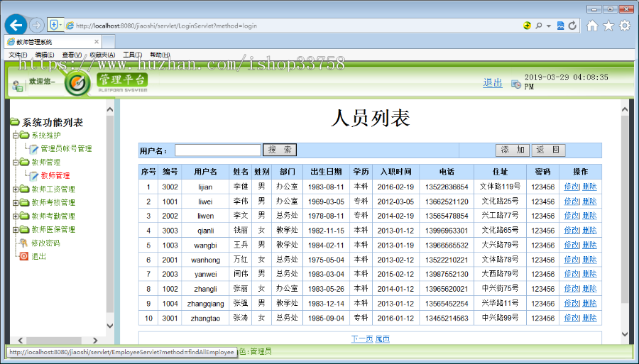
Task: Open the address bar search dropdown arrow
Action: coord(549,26)
